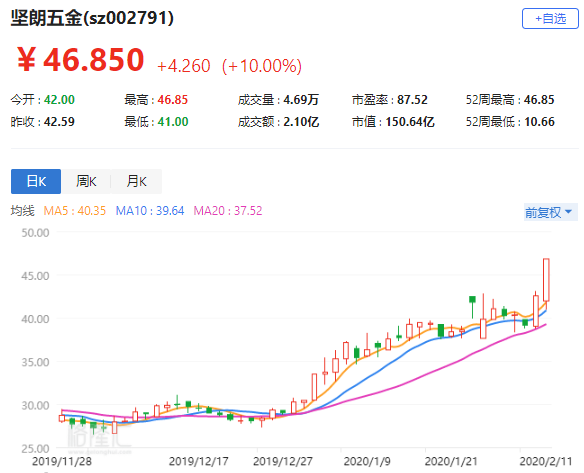Add stock via +自选 button

click(550, 19)
